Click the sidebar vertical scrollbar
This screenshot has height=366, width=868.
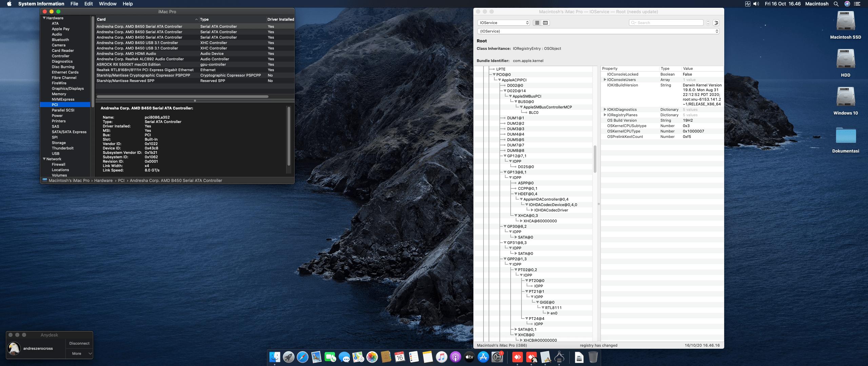pos(93,62)
